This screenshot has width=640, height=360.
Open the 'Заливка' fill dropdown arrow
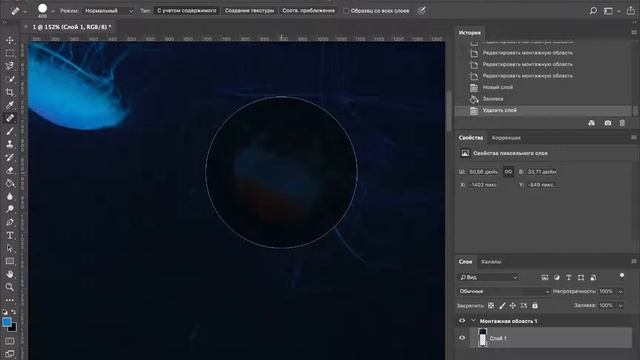tap(620, 305)
